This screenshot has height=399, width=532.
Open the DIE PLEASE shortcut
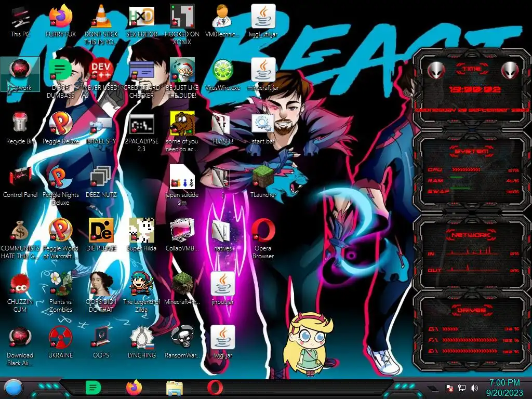point(101,236)
